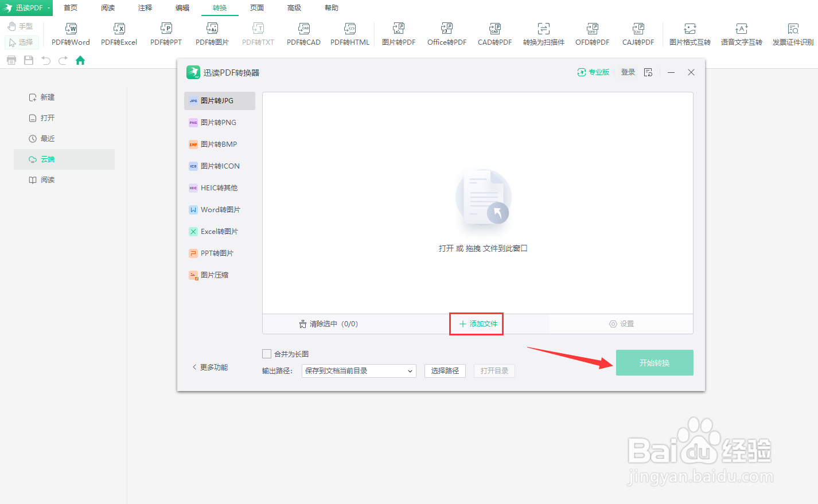Screen dimensions: 818x504
Task: Click the 添加文件 button
Action: tap(477, 324)
